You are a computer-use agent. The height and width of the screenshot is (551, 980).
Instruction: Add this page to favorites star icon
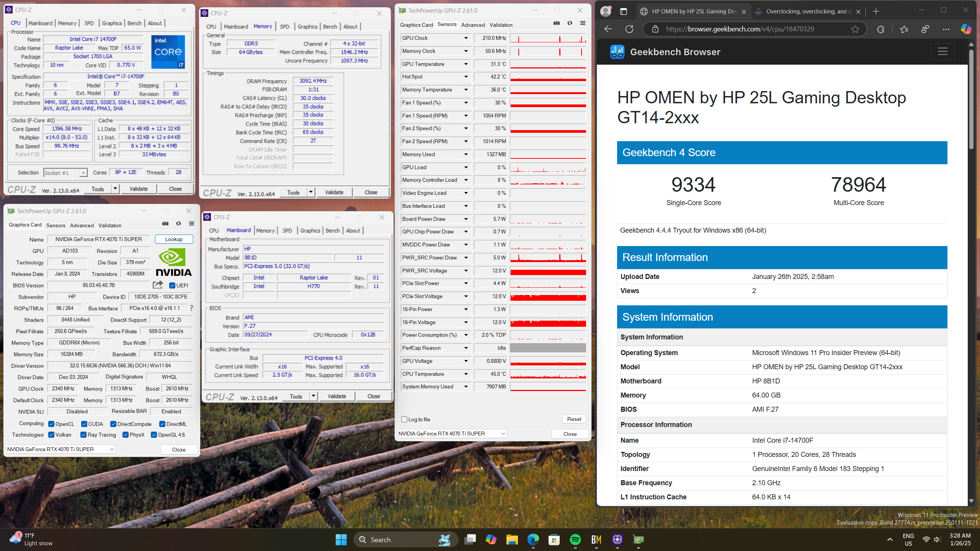pyautogui.click(x=855, y=29)
